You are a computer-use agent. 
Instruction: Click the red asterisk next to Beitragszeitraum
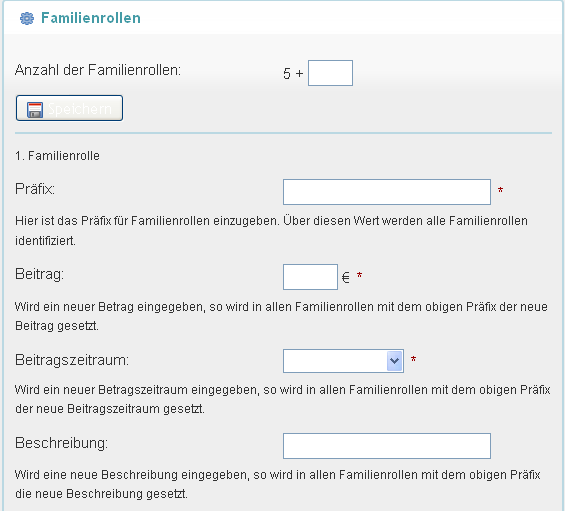coord(413,359)
